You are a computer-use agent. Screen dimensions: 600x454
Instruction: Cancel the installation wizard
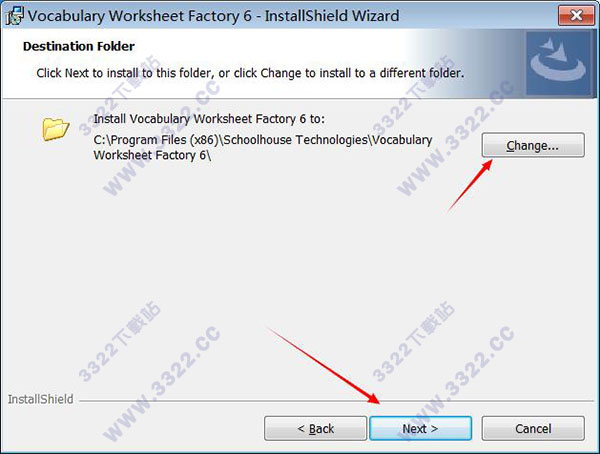(x=533, y=428)
